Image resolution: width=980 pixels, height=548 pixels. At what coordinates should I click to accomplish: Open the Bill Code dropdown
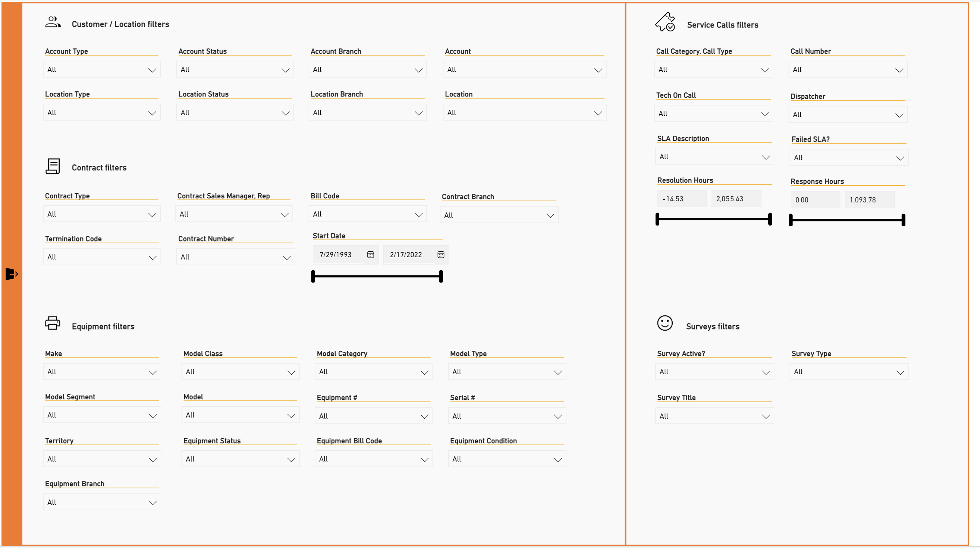pyautogui.click(x=368, y=214)
